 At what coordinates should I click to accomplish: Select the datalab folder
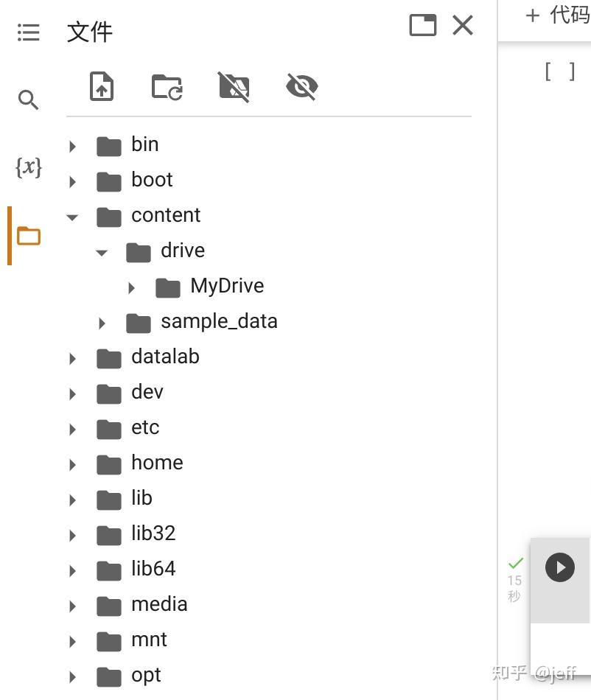point(164,357)
